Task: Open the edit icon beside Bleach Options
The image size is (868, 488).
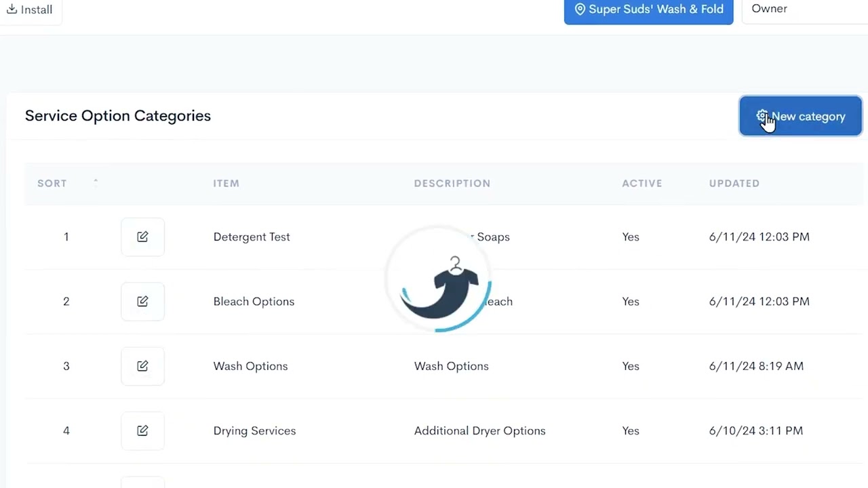Action: pyautogui.click(x=142, y=301)
